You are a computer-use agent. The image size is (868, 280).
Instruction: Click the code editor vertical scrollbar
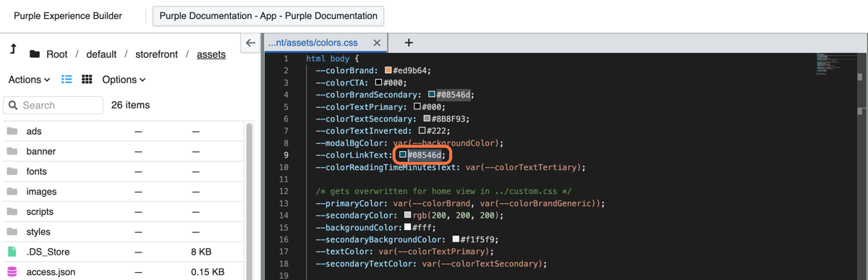(861, 166)
